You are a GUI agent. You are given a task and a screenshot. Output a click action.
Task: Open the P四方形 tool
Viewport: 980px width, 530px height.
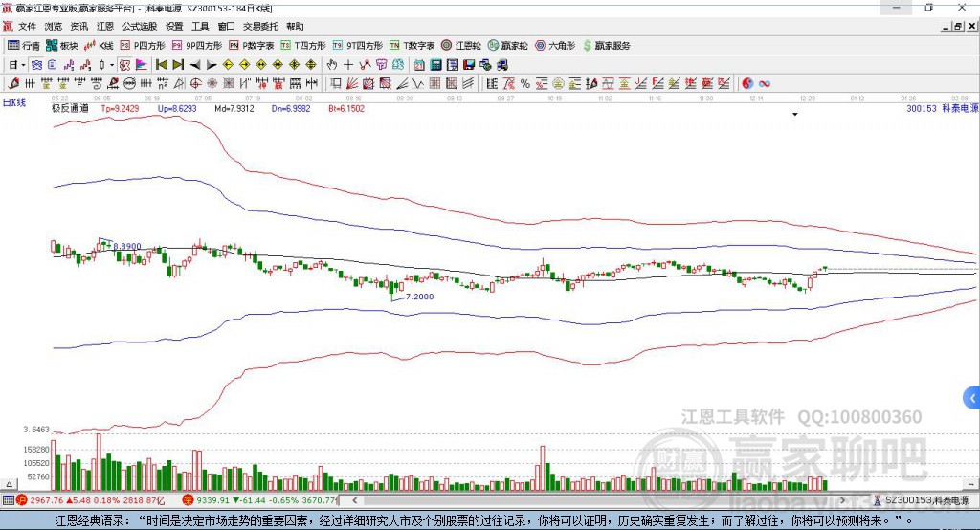coord(143,46)
